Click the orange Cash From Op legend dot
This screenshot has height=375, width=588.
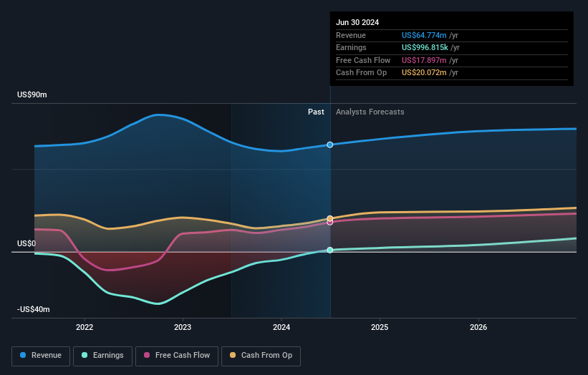[233, 355]
